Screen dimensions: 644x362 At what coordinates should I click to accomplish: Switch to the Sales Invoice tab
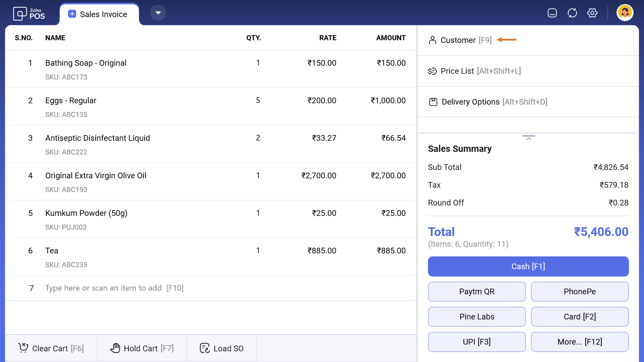click(x=103, y=14)
